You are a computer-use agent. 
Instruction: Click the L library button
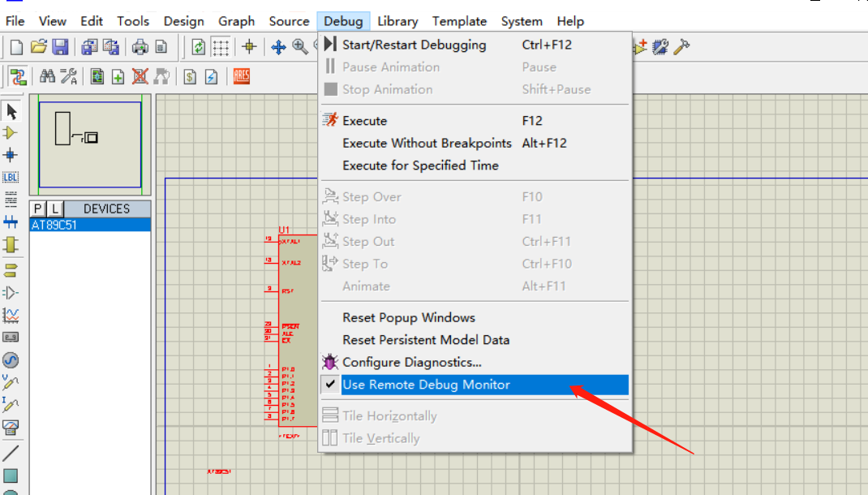coord(55,209)
